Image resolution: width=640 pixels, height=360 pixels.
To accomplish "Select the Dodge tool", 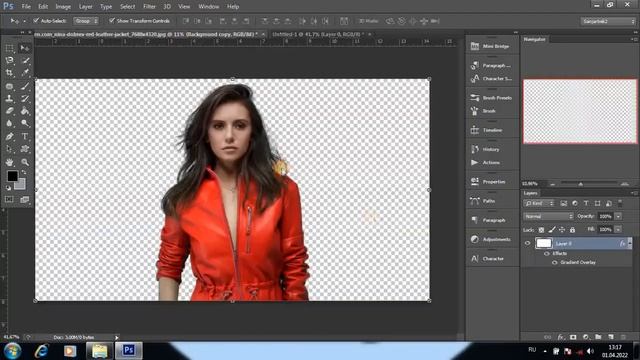I will [x=25, y=123].
